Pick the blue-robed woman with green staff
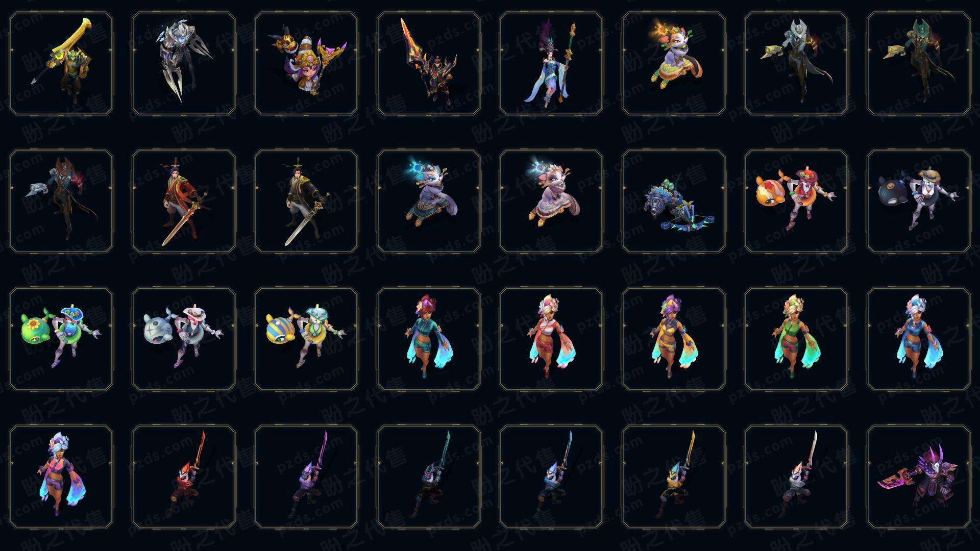The height and width of the screenshot is (551, 980). tap(551, 63)
